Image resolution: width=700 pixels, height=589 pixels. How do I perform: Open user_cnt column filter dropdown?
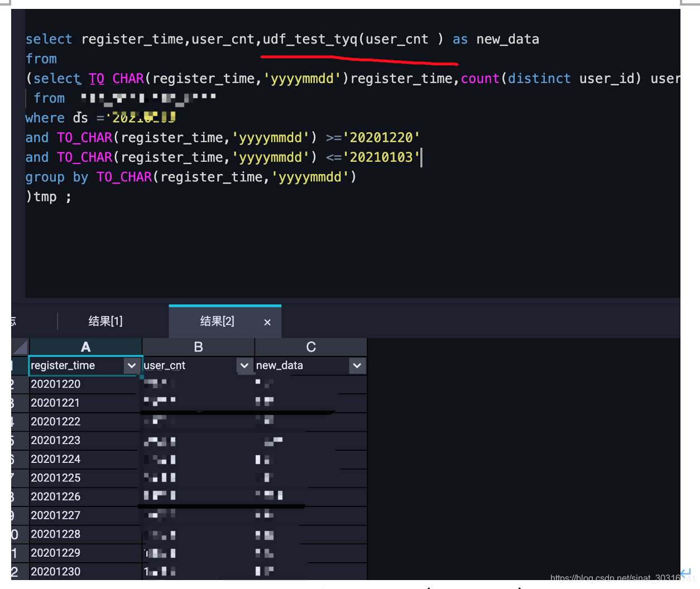tap(244, 366)
